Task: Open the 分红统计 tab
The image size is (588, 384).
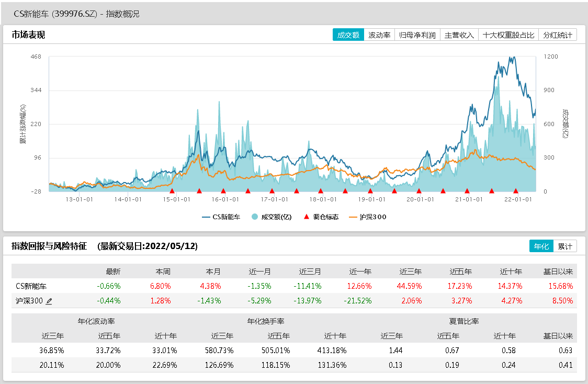Action: coord(558,35)
